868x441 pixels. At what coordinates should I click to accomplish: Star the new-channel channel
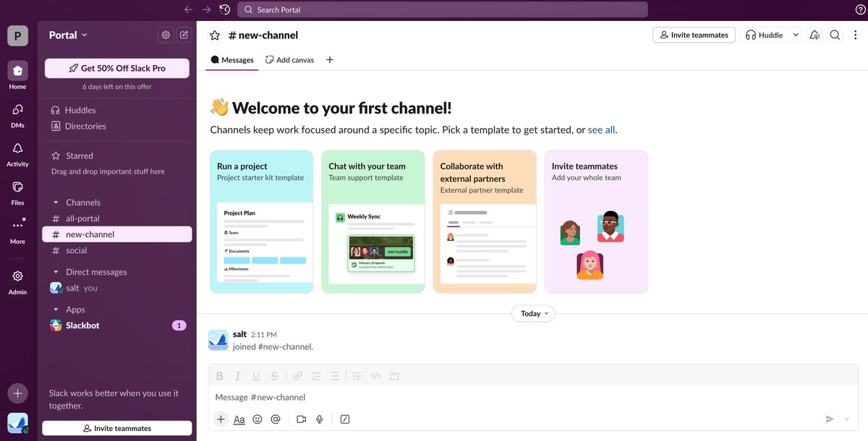tap(214, 35)
